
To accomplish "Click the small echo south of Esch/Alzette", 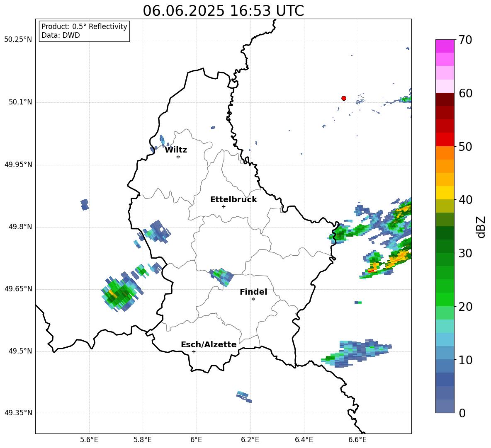I will tap(244, 396).
